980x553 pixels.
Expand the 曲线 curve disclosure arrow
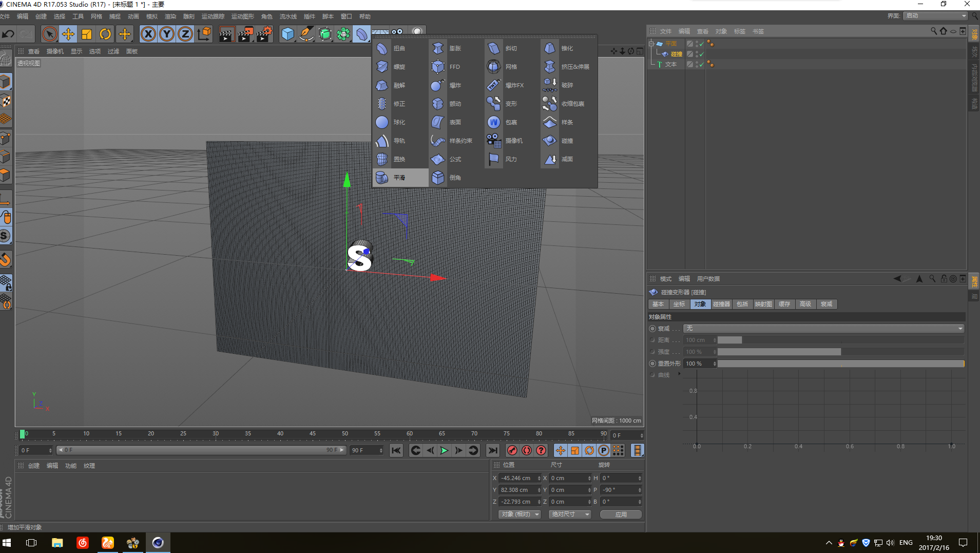click(x=679, y=374)
